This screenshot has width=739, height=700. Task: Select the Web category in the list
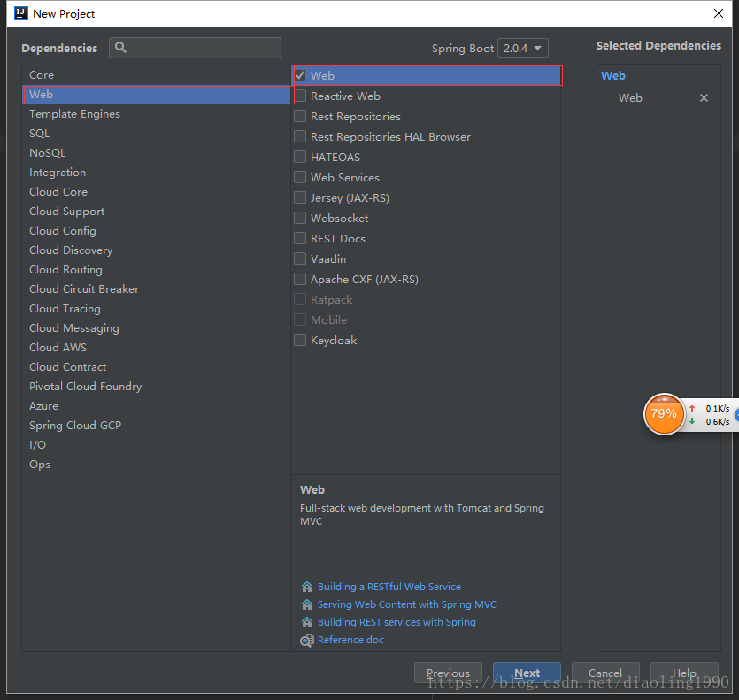pos(156,95)
